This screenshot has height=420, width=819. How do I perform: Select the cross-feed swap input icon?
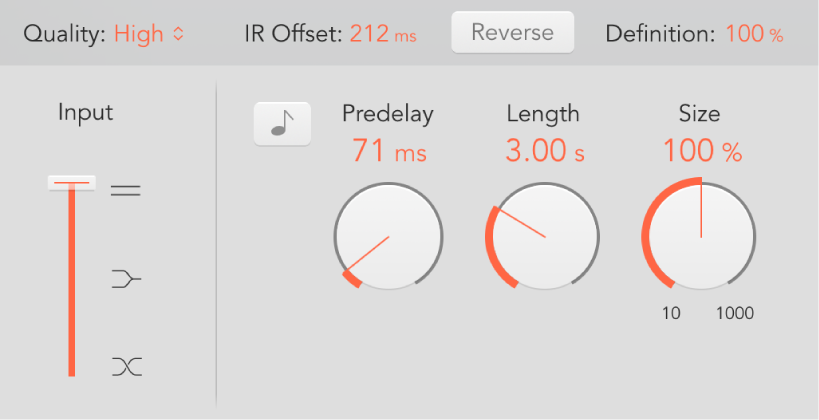tap(126, 367)
